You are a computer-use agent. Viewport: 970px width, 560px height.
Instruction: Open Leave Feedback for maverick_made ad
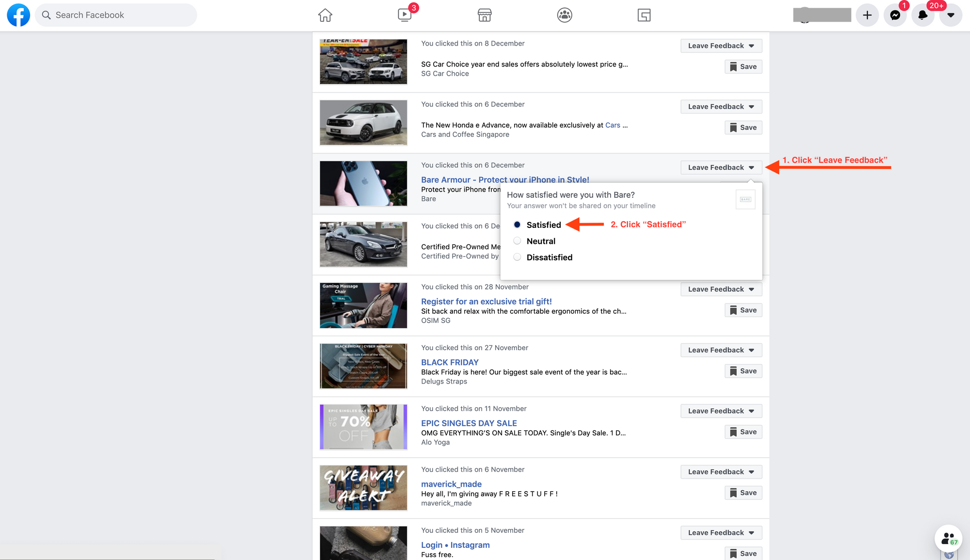(721, 472)
